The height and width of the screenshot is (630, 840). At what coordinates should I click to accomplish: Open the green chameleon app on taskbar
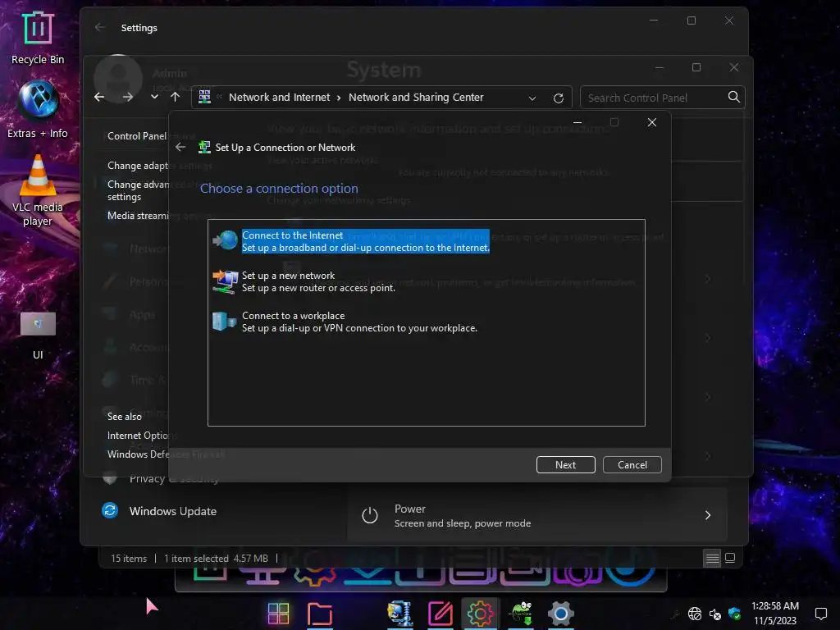[521, 614]
